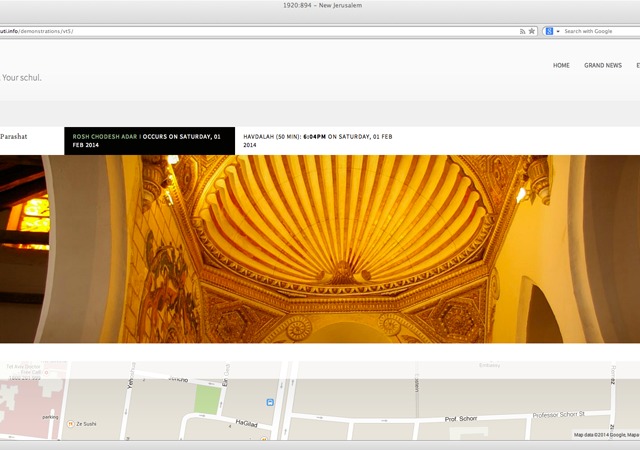Click the Prof. Schorr street label
This screenshot has width=640, height=450.
tap(461, 419)
